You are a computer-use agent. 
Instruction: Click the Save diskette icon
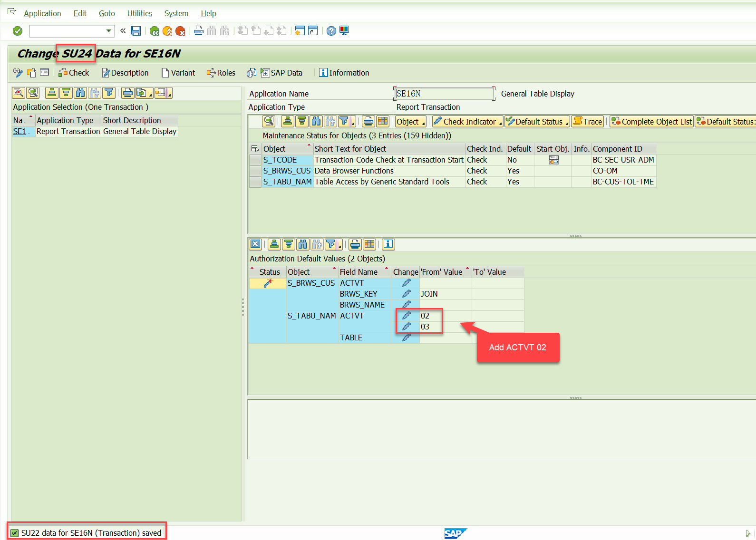click(136, 31)
